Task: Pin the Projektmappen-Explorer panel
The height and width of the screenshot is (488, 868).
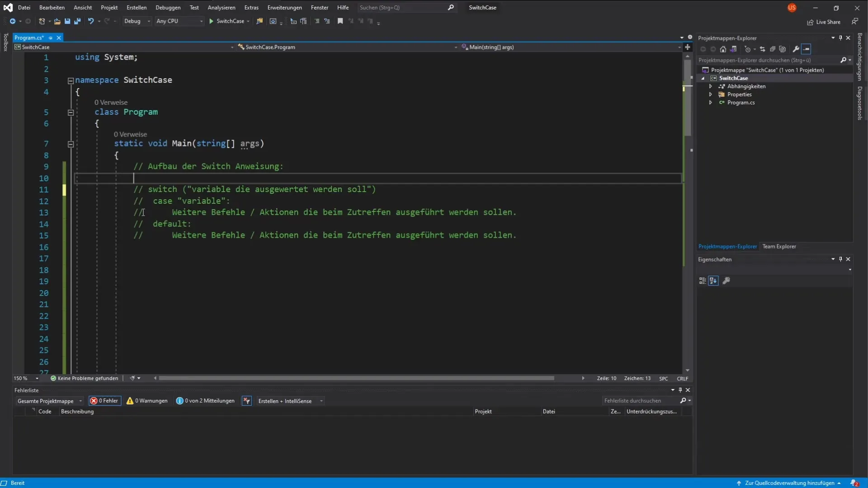Action: (x=840, y=38)
